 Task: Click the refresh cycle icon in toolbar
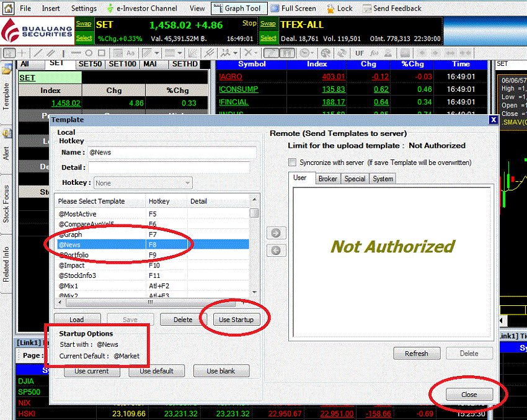[342, 53]
